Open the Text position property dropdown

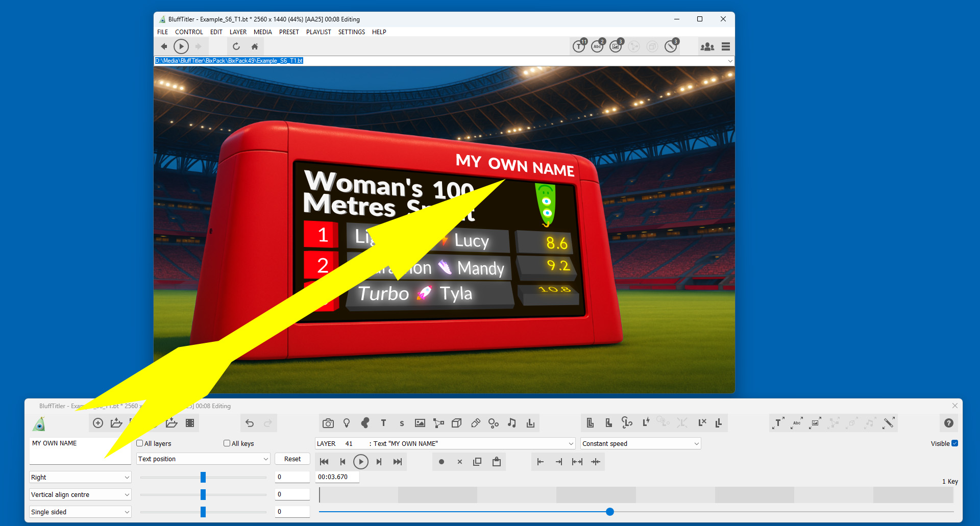click(x=203, y=459)
